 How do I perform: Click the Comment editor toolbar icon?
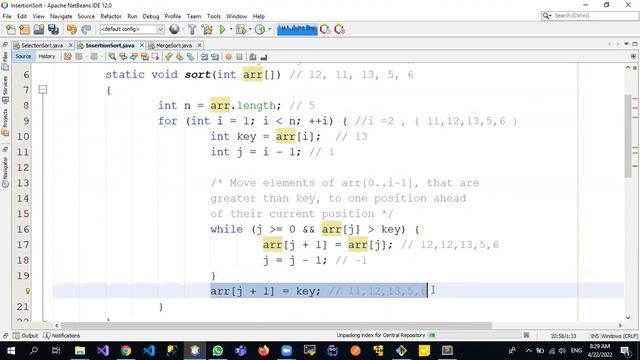[x=253, y=57]
